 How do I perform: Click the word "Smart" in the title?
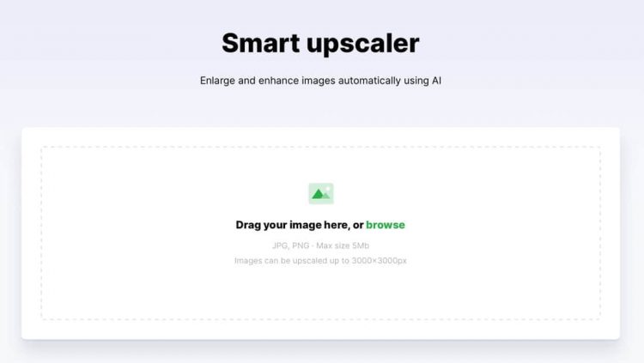[261, 43]
